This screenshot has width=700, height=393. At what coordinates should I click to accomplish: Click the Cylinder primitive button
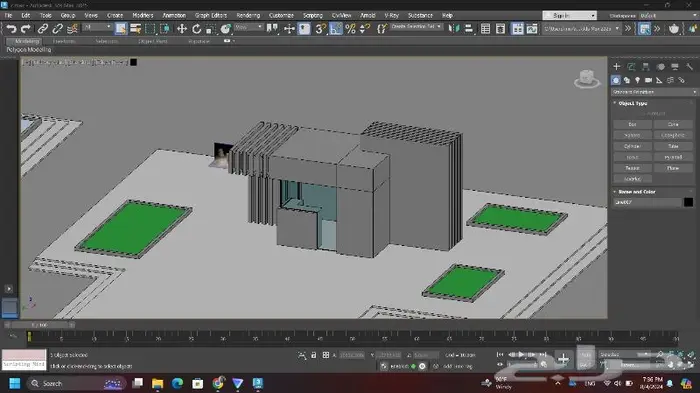(632, 146)
